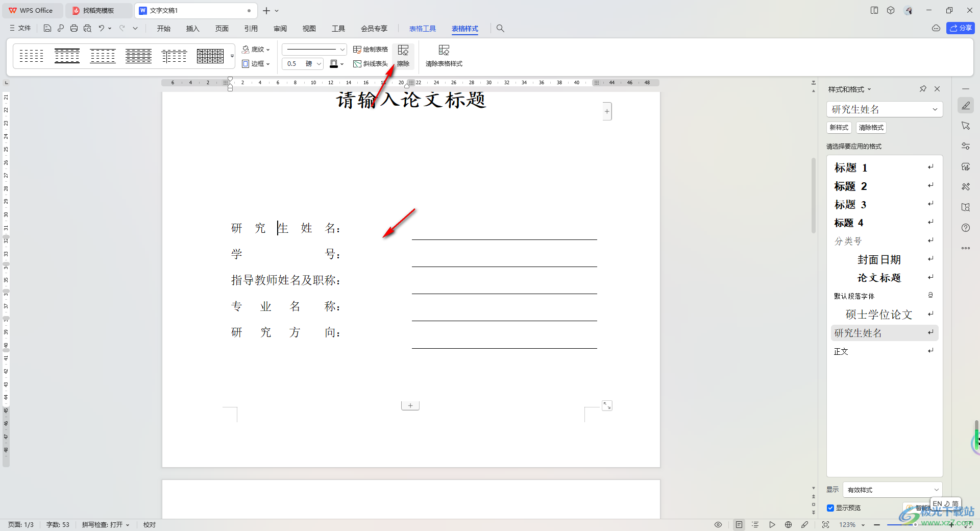Expand the table style gallery
Viewport: 980px width, 531px height.
(232, 56)
